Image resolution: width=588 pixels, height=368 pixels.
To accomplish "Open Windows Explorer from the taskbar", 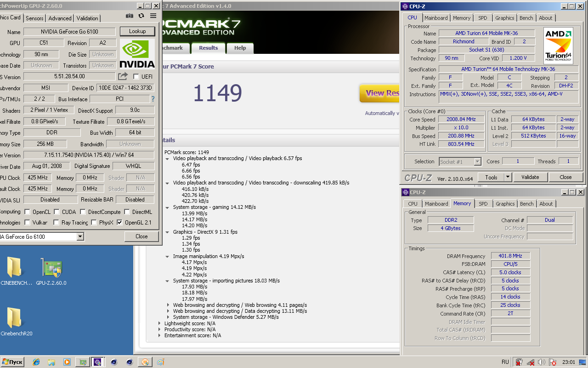I will pos(51,362).
